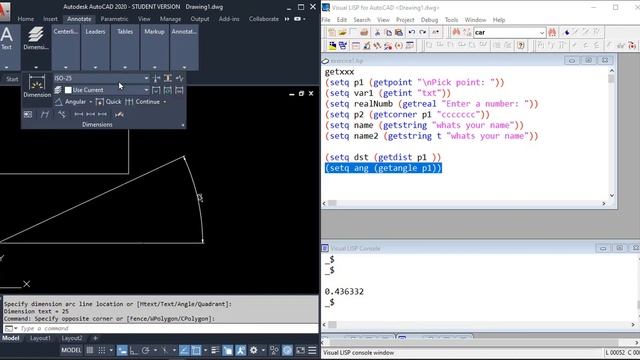This screenshot has width=640, height=360.
Task: Open the ISO-25 dimension style dropdown
Action: pyautogui.click(x=146, y=78)
